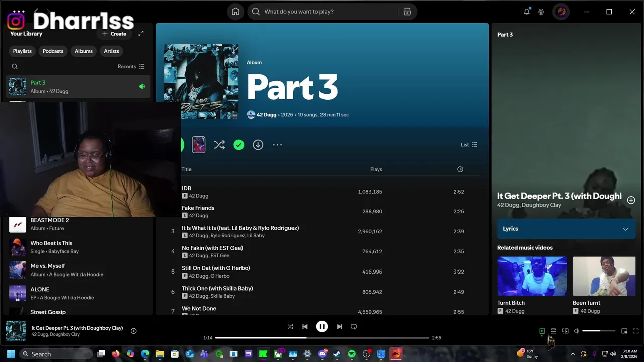Filter library by Artists
This screenshot has width=644, height=362.
(x=111, y=51)
